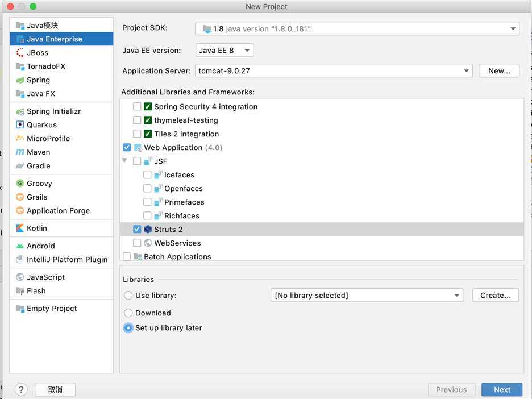Image resolution: width=532 pixels, height=399 pixels.
Task: Open the Project SDK dropdown
Action: (358, 29)
